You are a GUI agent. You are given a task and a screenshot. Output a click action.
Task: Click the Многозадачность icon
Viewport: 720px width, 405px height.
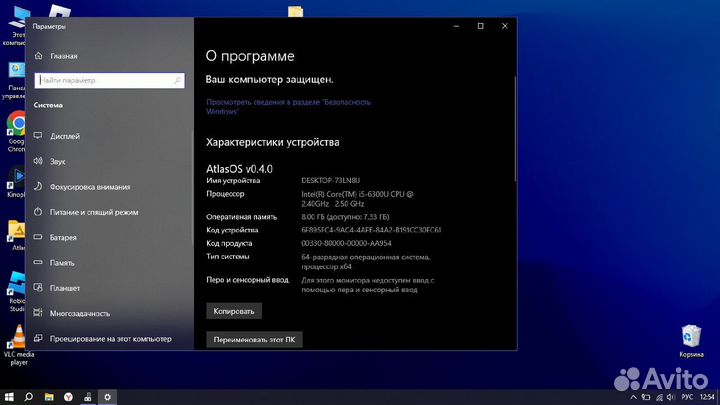point(38,313)
